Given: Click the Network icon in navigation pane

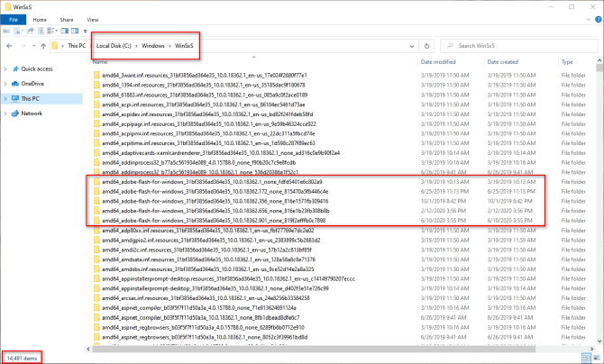Looking at the screenshot, I should pos(14,114).
